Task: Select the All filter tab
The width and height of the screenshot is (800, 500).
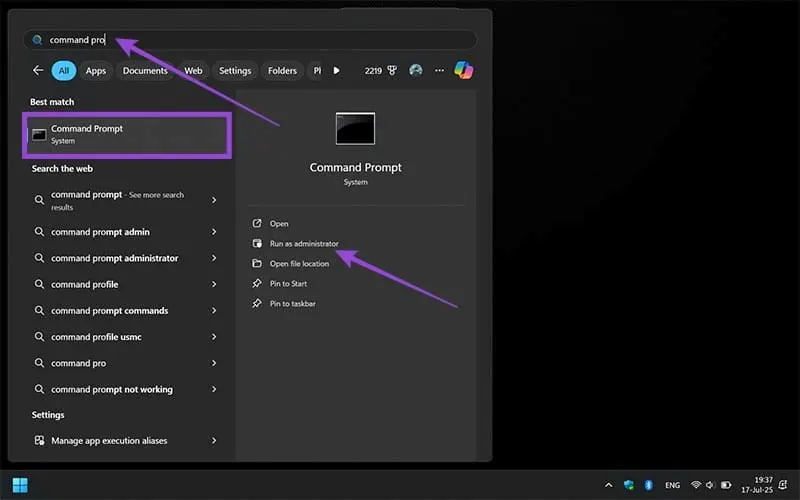Action: pyautogui.click(x=64, y=70)
